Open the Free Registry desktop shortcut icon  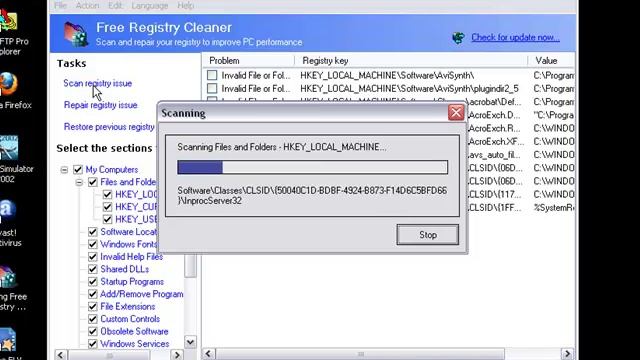(8, 276)
